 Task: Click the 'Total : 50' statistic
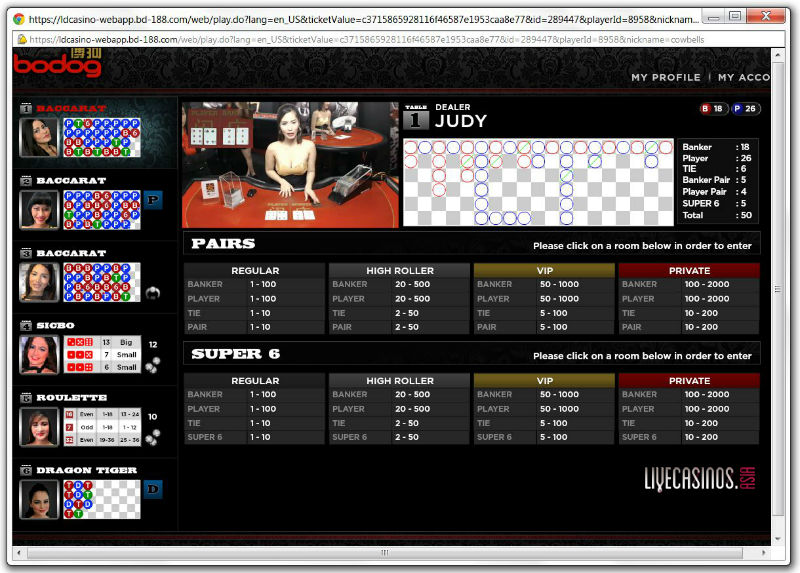[717, 215]
